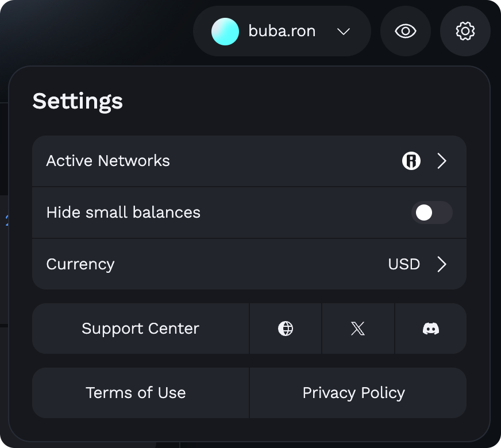Select the buba.ron account name
The height and width of the screenshot is (448, 501).
[x=282, y=31]
